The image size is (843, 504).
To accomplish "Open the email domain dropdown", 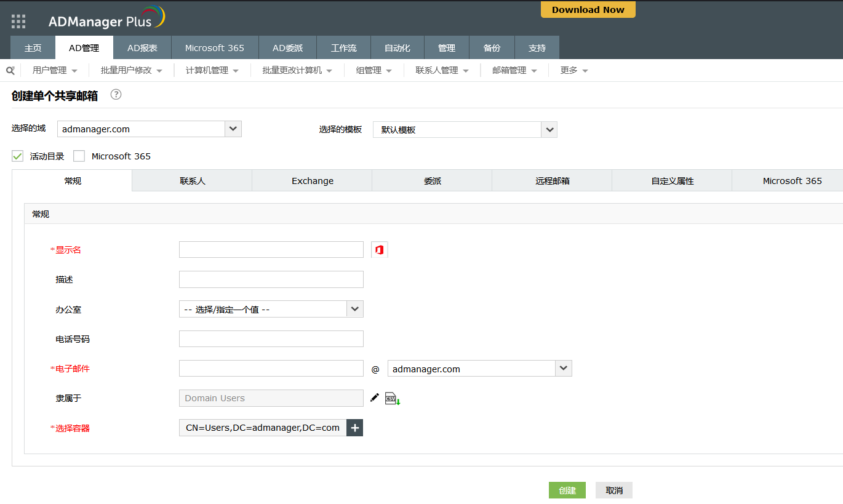I will click(x=564, y=369).
